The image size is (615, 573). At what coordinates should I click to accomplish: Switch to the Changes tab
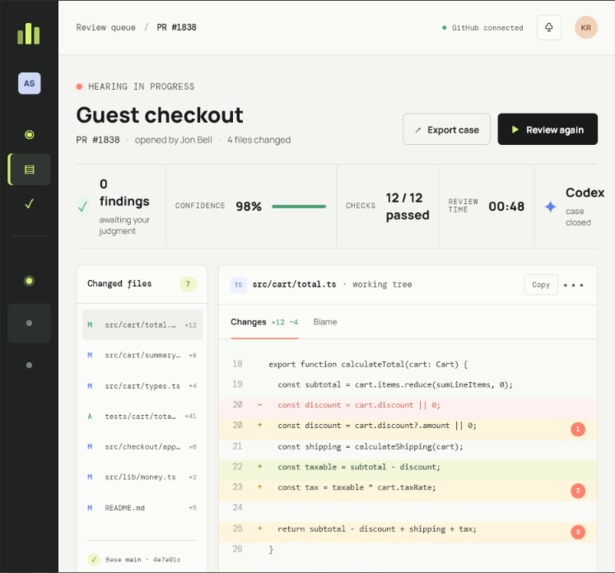pos(264,322)
